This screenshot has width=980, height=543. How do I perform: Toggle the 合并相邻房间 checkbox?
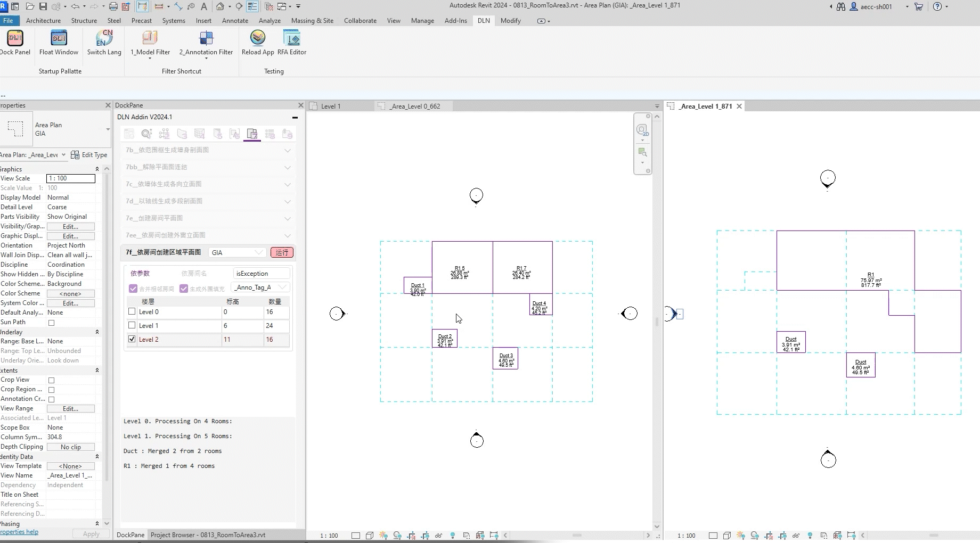(133, 289)
